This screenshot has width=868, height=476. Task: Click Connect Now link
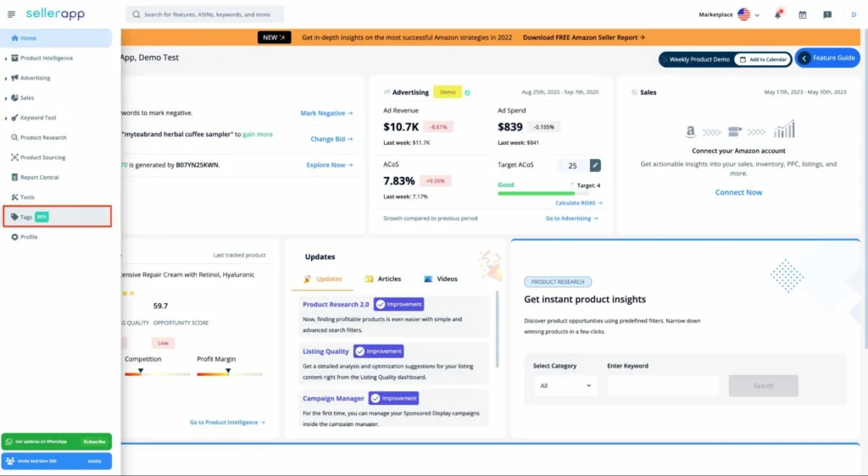click(738, 192)
